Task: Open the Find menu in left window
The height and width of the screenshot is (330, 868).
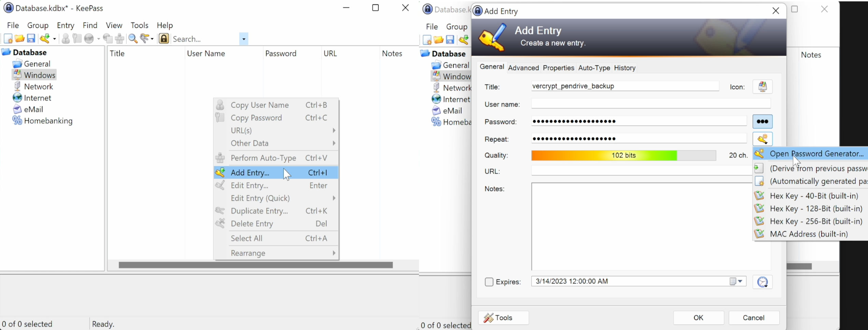Action: coord(90,25)
